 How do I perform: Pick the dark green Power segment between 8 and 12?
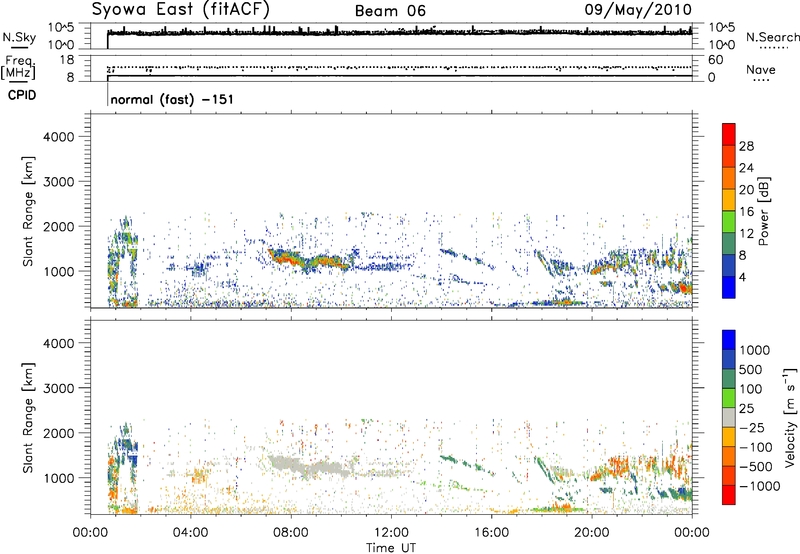(x=729, y=244)
